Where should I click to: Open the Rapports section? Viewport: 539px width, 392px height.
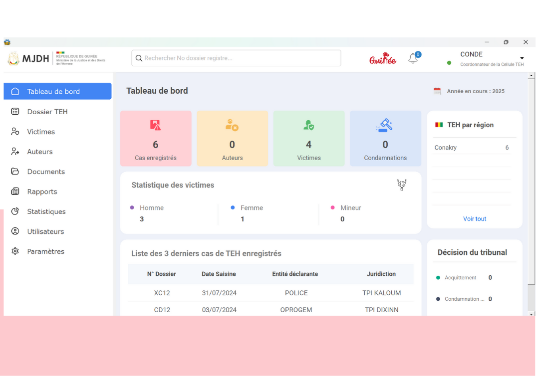[x=42, y=192]
